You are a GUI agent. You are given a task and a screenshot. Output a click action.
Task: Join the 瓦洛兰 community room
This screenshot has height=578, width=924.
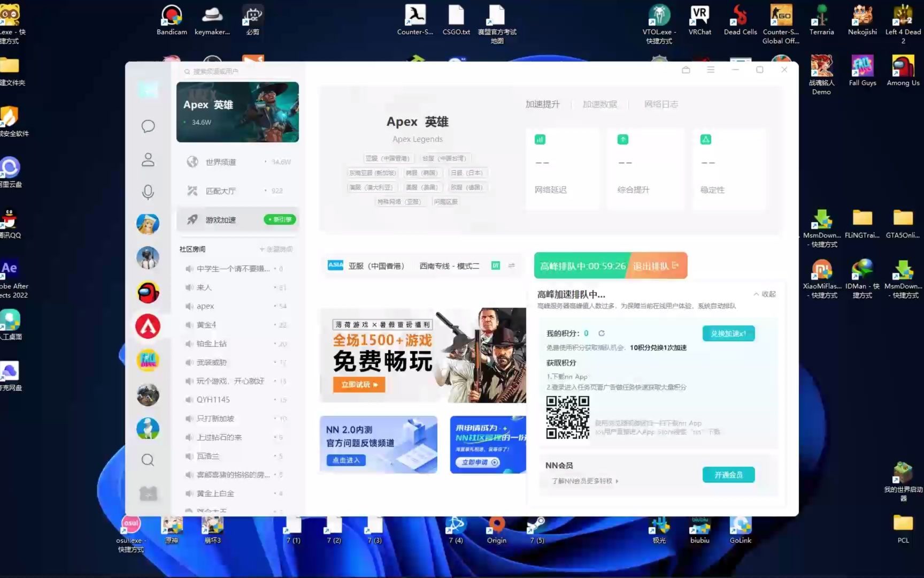(x=238, y=456)
